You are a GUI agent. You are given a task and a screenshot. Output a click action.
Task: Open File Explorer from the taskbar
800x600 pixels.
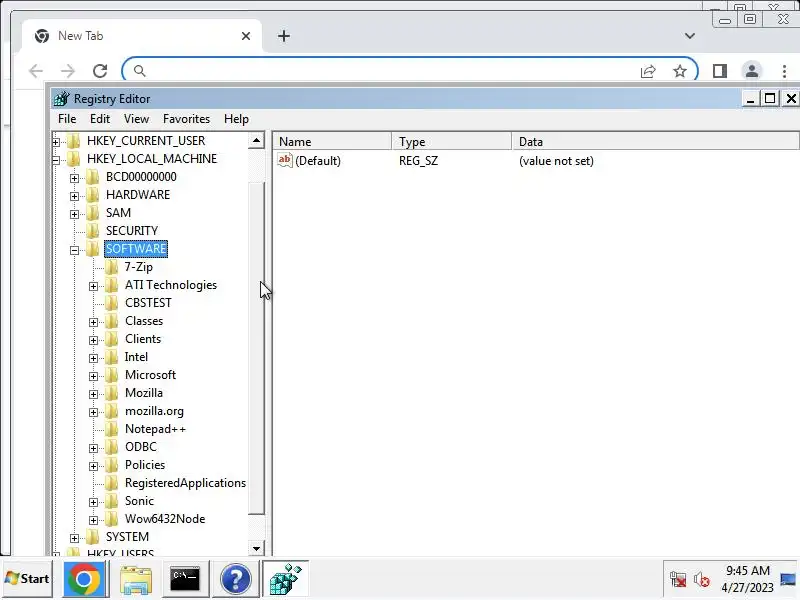pos(135,579)
